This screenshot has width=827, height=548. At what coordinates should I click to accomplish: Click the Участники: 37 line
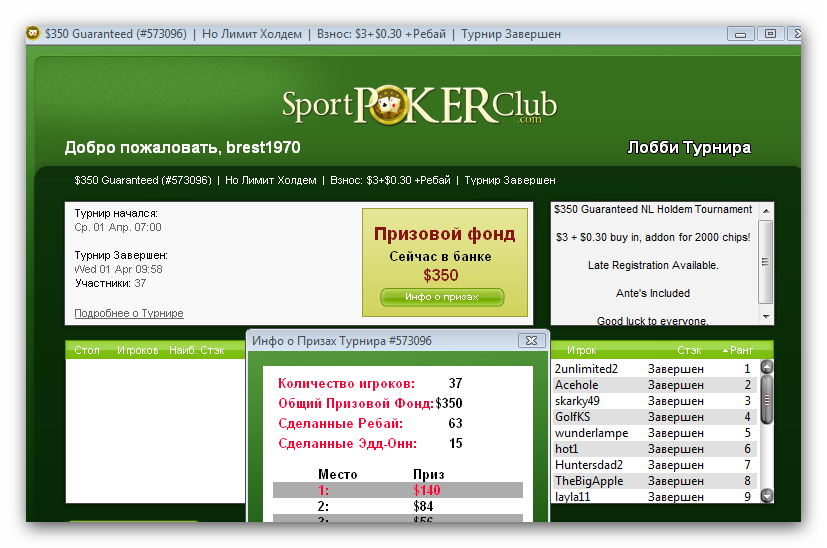110,283
